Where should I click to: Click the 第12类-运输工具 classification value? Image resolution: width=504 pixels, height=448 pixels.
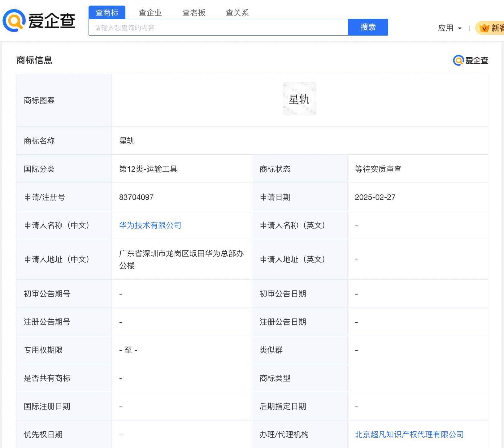(148, 169)
